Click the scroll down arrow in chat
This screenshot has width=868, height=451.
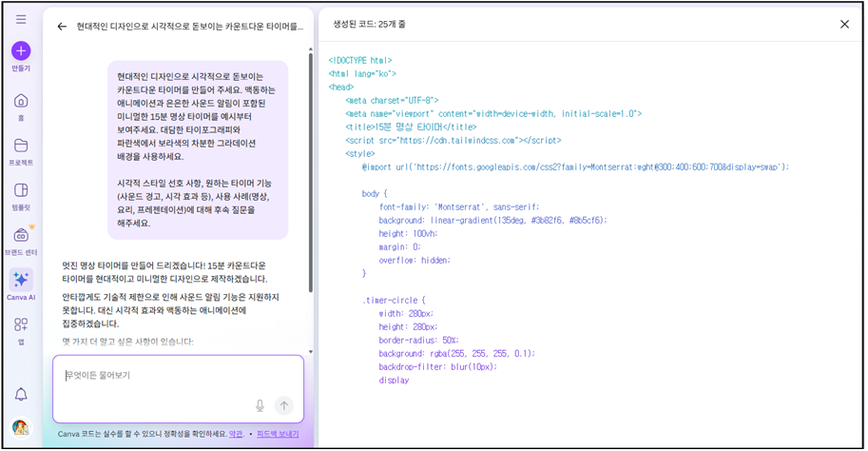tap(311, 351)
